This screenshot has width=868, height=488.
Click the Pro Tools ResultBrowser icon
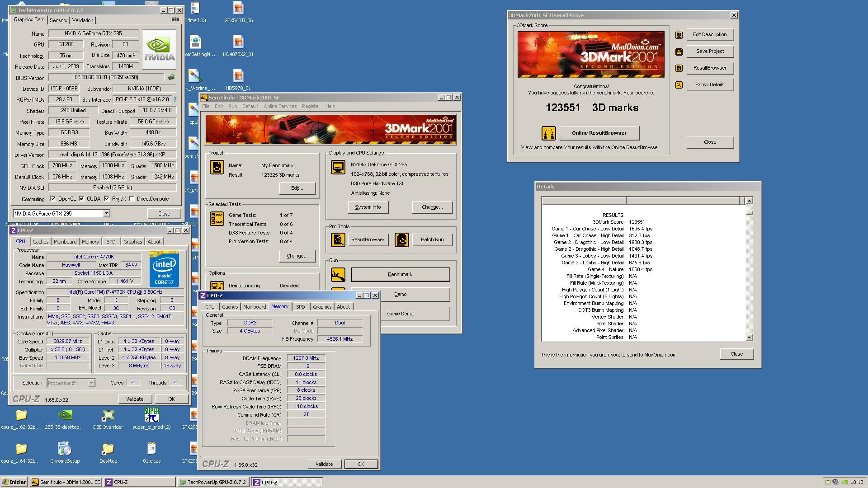338,240
